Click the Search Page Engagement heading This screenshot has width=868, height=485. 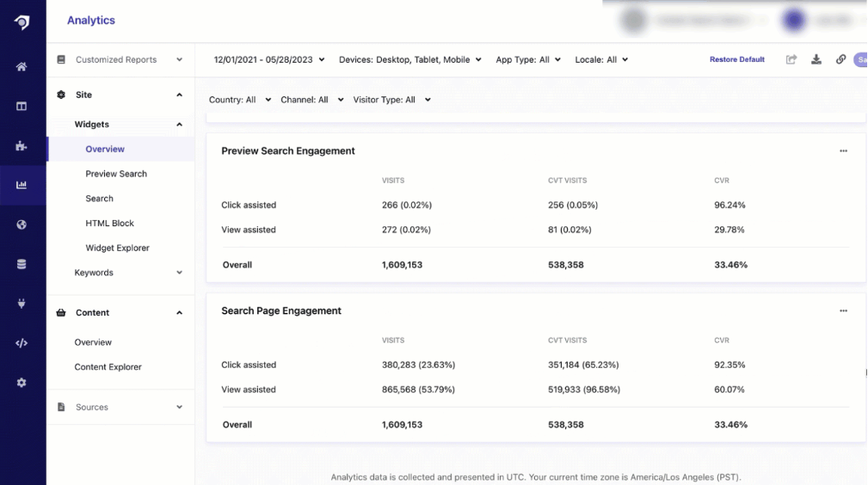[281, 310]
